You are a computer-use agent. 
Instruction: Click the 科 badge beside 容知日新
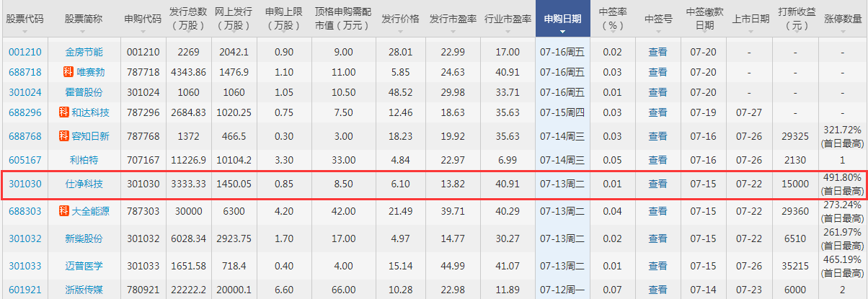pyautogui.click(x=63, y=136)
